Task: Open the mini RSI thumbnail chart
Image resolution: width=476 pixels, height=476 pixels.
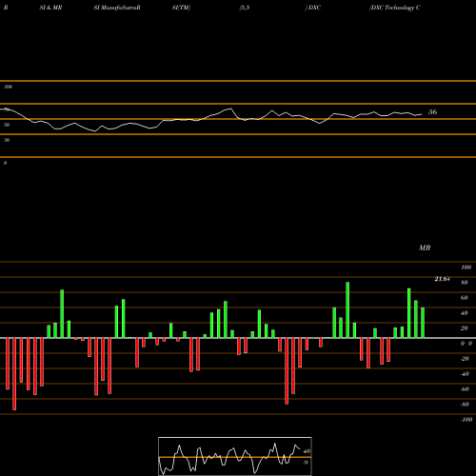Action: [x=235, y=456]
